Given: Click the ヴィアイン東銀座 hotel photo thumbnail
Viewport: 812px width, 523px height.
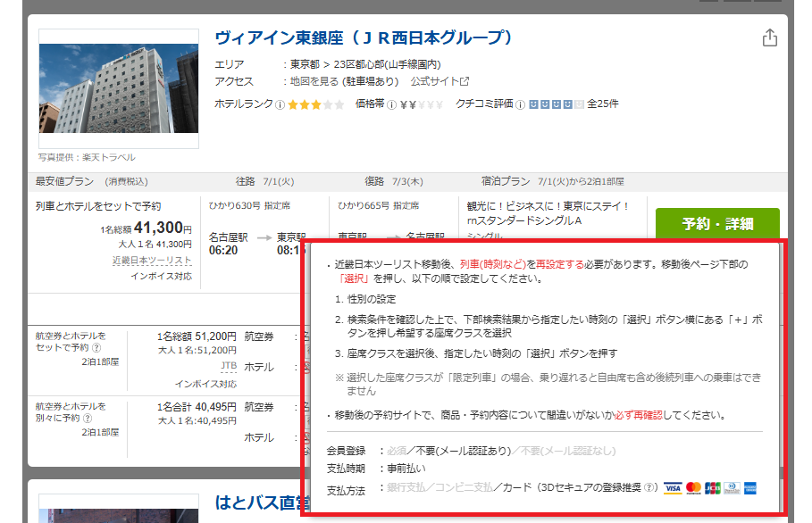Looking at the screenshot, I should click(119, 88).
